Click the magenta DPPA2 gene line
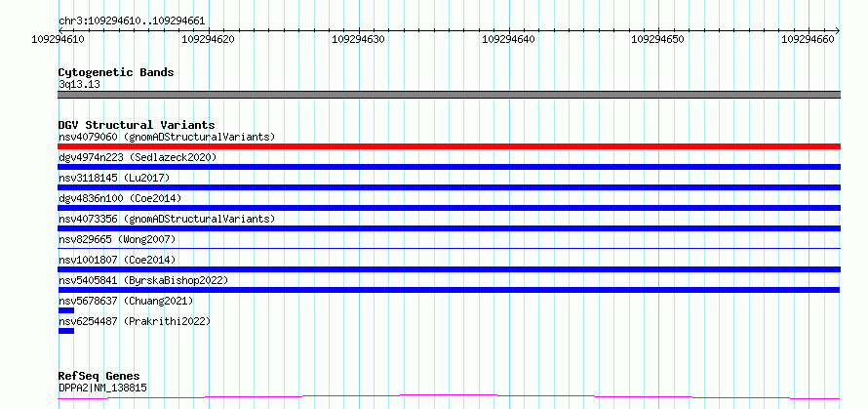 (449, 396)
